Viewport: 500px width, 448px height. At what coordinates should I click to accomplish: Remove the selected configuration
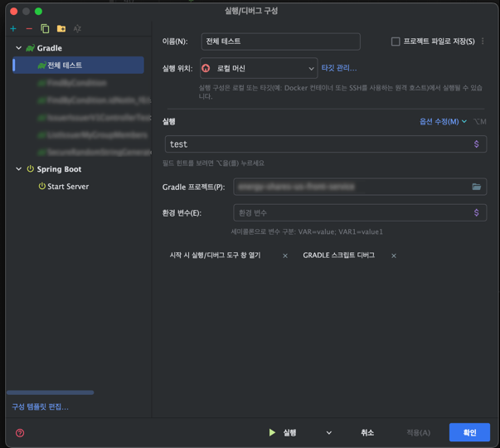click(x=29, y=29)
